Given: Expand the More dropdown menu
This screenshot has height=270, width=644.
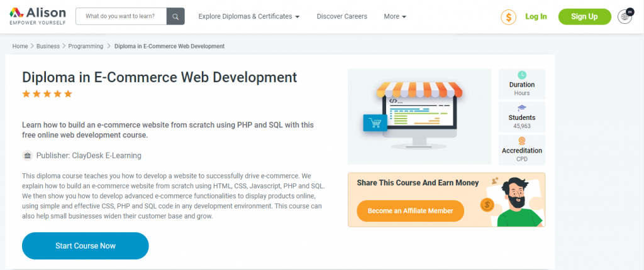Looking at the screenshot, I should pyautogui.click(x=395, y=16).
